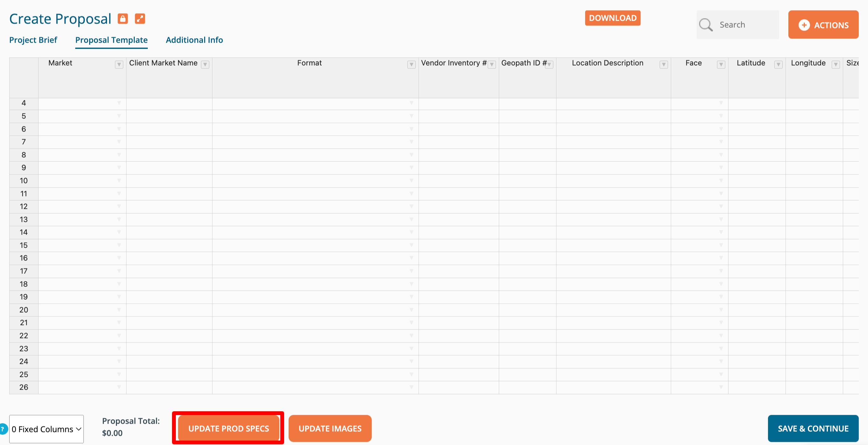Click the Proposal Total $0.00 amount
The width and height of the screenshot is (868, 445).
(112, 433)
